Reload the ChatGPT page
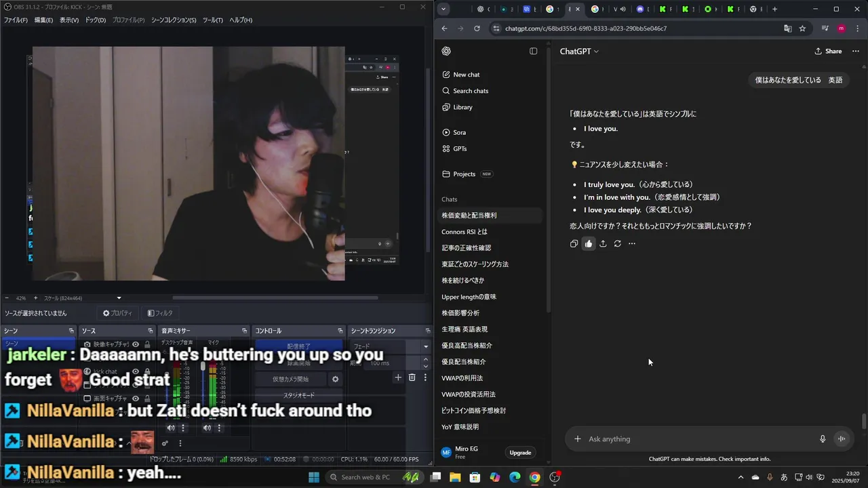This screenshot has height=488, width=868. [477, 28]
